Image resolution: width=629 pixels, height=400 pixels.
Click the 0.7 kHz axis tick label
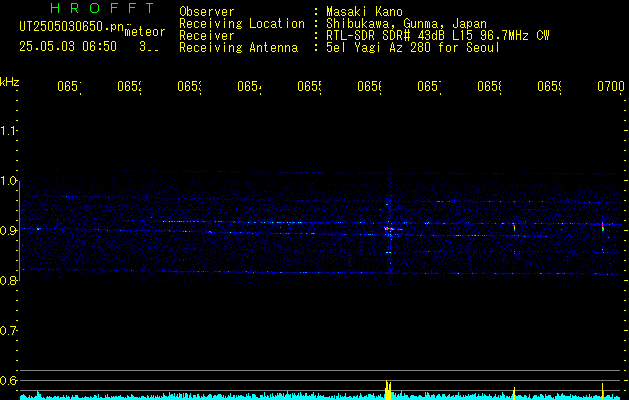click(8, 330)
